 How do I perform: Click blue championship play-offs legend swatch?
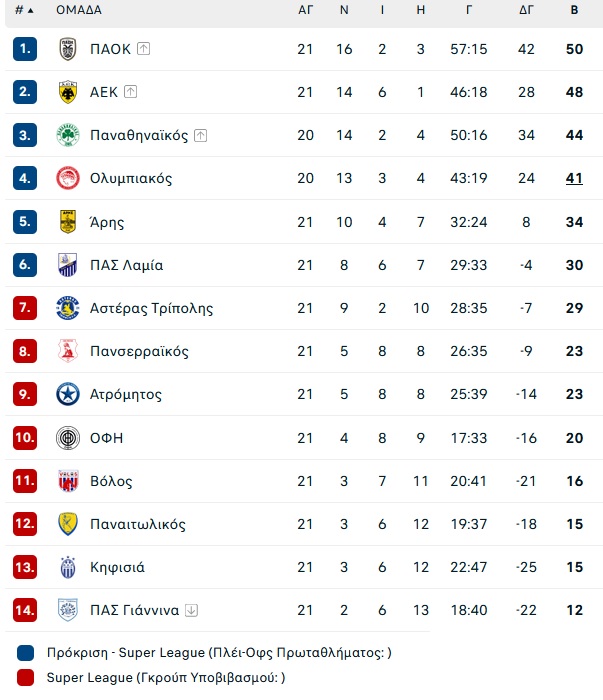pyautogui.click(x=25, y=653)
